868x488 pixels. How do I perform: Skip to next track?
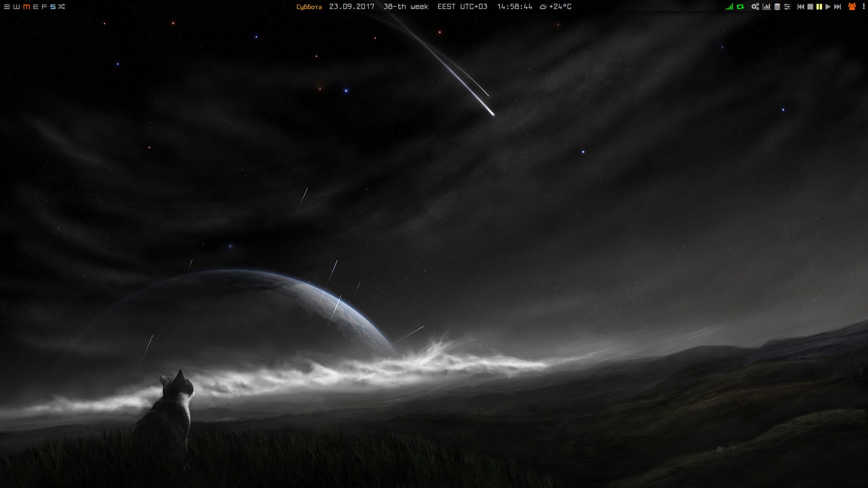[x=837, y=7]
